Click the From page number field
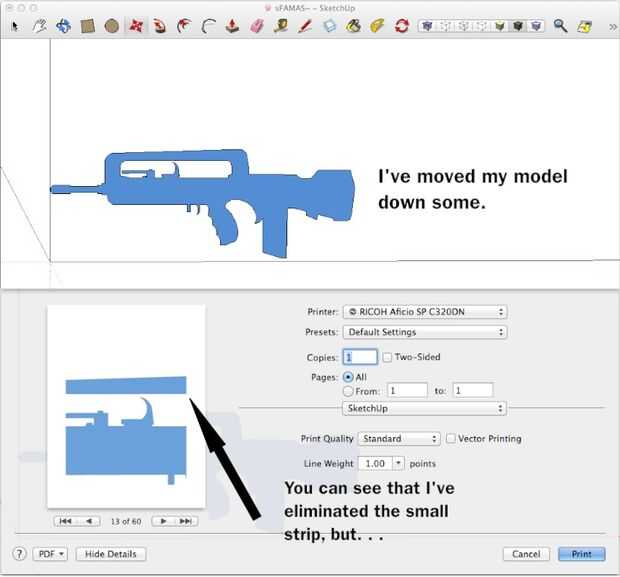 (407, 391)
